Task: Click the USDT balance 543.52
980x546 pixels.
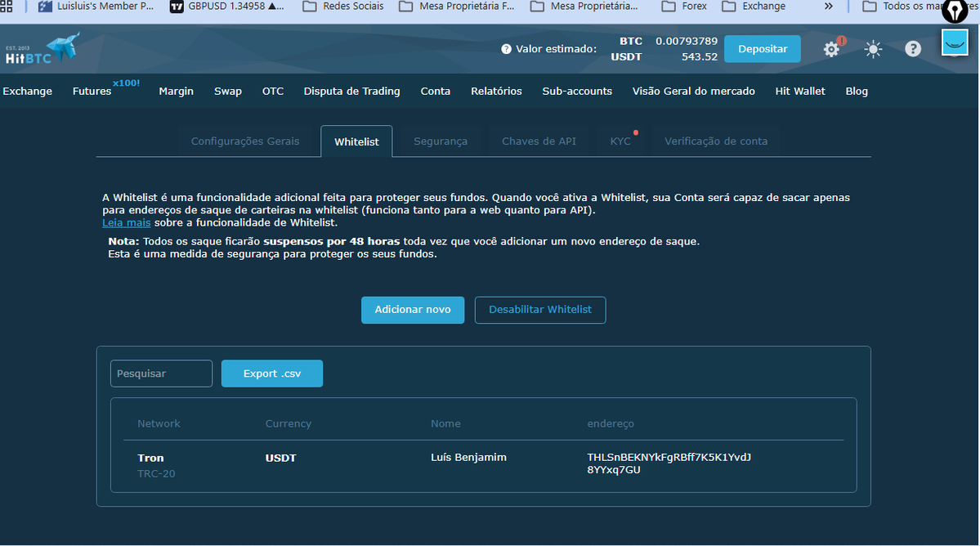Action: (700, 57)
